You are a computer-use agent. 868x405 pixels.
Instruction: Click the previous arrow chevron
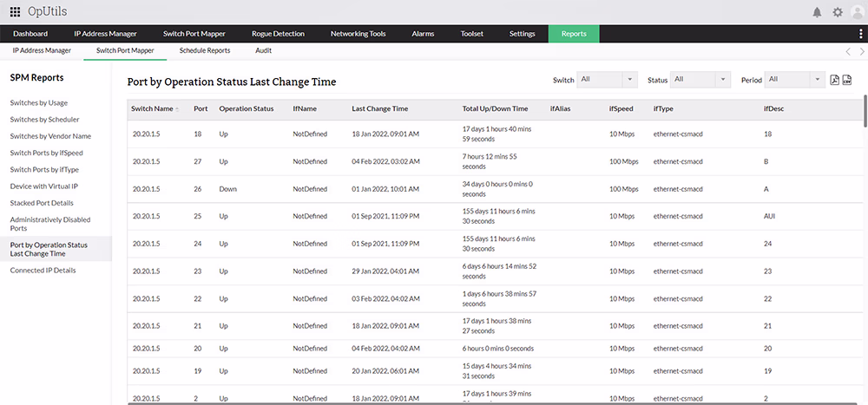848,52
